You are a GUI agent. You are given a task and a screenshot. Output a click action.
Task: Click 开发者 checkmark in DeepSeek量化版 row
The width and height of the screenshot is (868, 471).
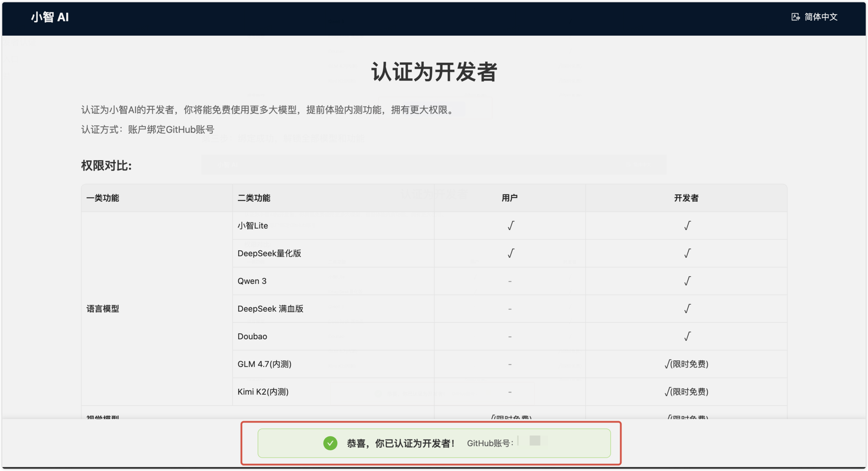pyautogui.click(x=687, y=253)
